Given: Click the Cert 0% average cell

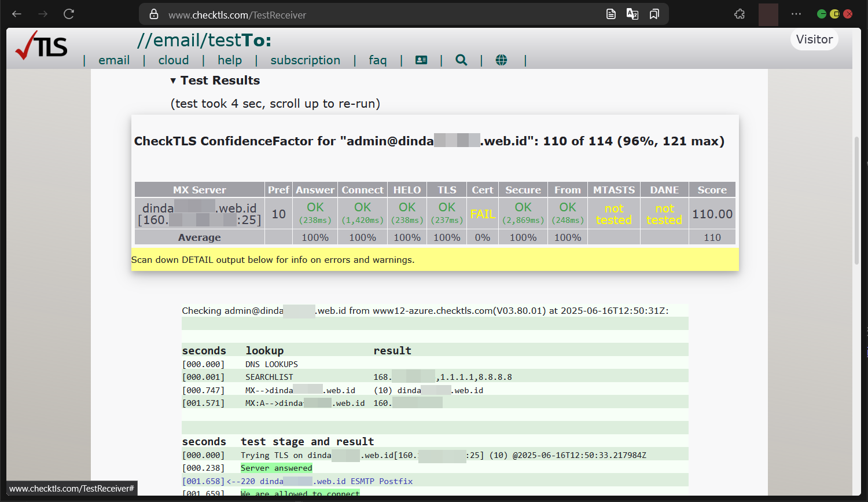Looking at the screenshot, I should click(x=483, y=237).
